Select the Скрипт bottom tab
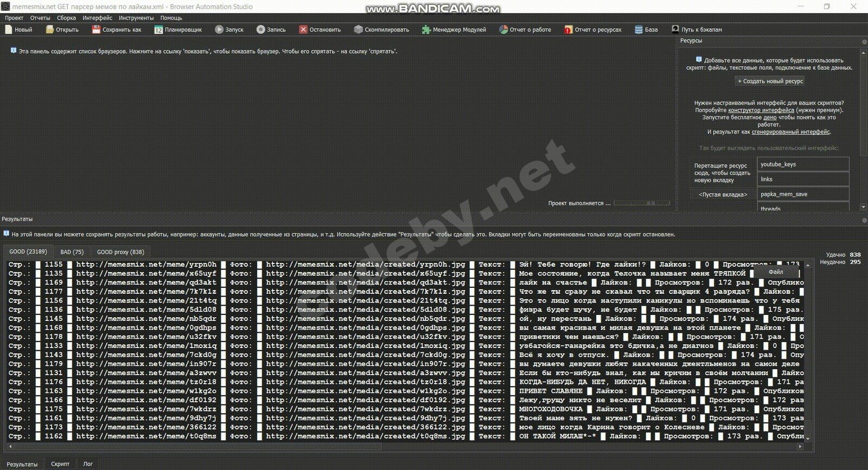Image resolution: width=868 pixels, height=470 pixels. [60, 464]
